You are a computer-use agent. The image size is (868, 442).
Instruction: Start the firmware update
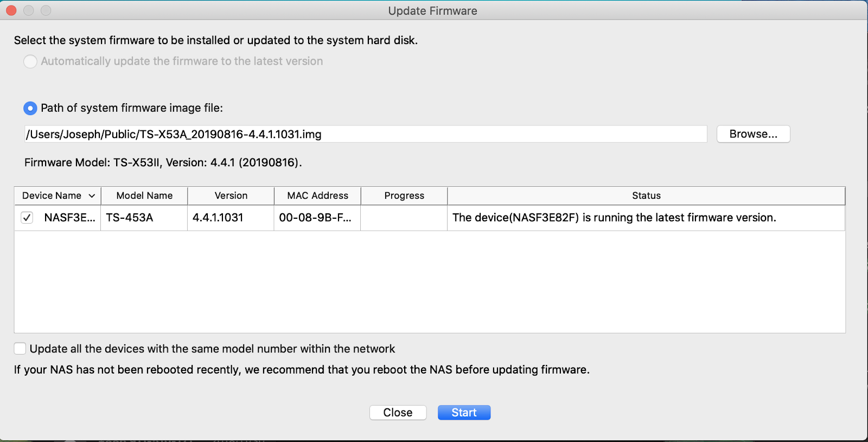point(464,413)
